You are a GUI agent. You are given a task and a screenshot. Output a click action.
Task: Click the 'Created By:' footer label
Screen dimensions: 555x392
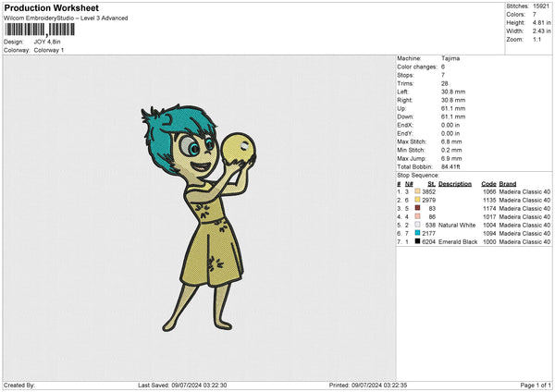click(19, 385)
